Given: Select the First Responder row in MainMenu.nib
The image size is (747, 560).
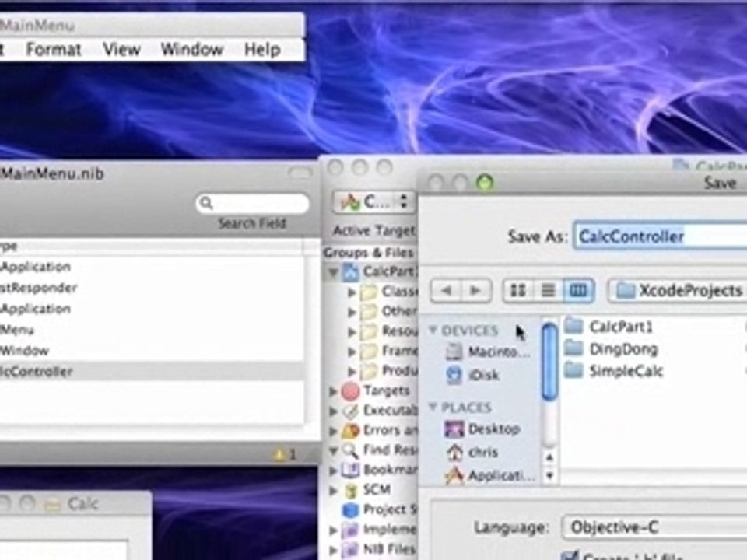Looking at the screenshot, I should click(152, 288).
